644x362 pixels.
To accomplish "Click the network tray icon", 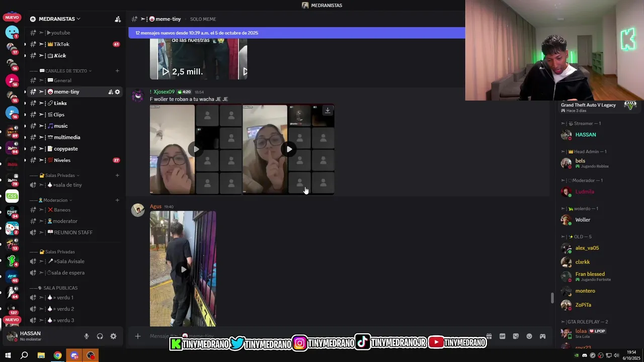I will click(x=609, y=355).
